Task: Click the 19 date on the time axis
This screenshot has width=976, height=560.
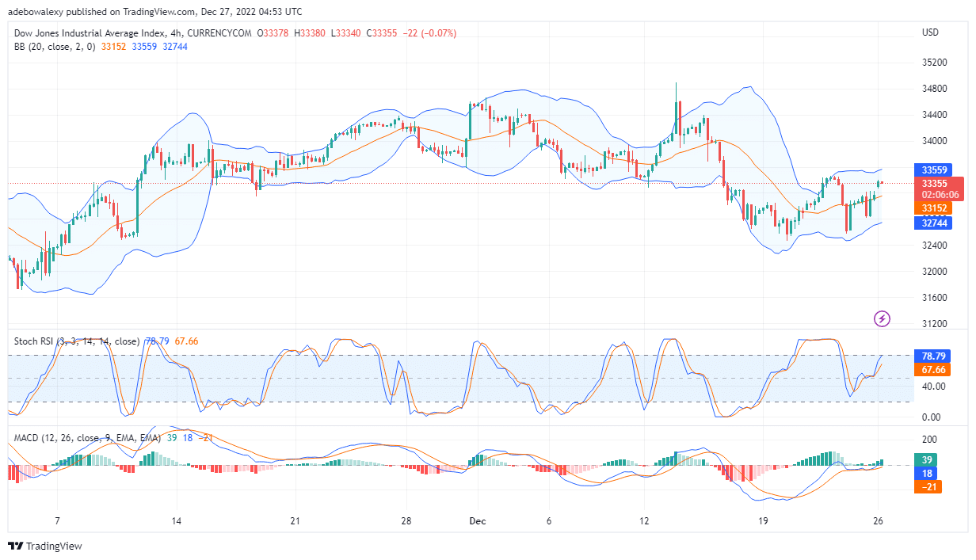Action: click(763, 521)
